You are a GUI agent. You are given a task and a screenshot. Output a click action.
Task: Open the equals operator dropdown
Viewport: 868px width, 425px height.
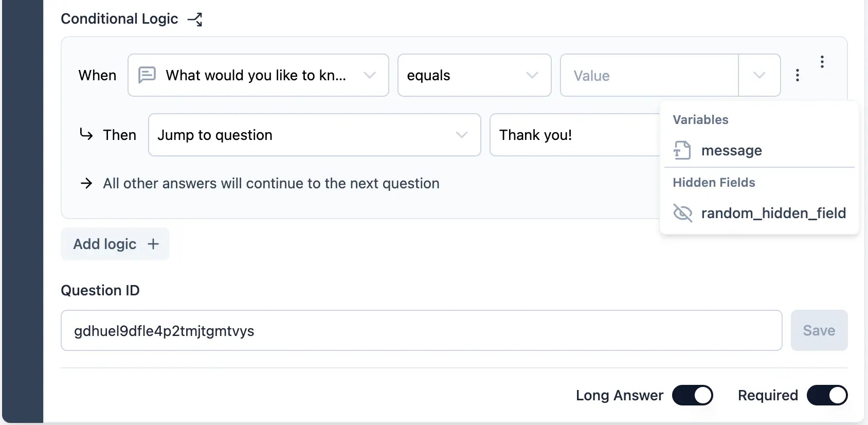click(474, 75)
